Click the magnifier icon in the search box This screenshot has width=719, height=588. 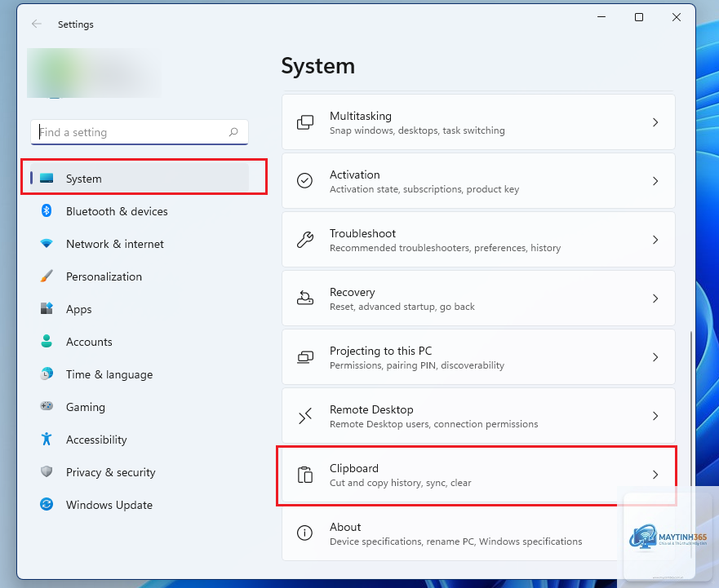coord(233,132)
